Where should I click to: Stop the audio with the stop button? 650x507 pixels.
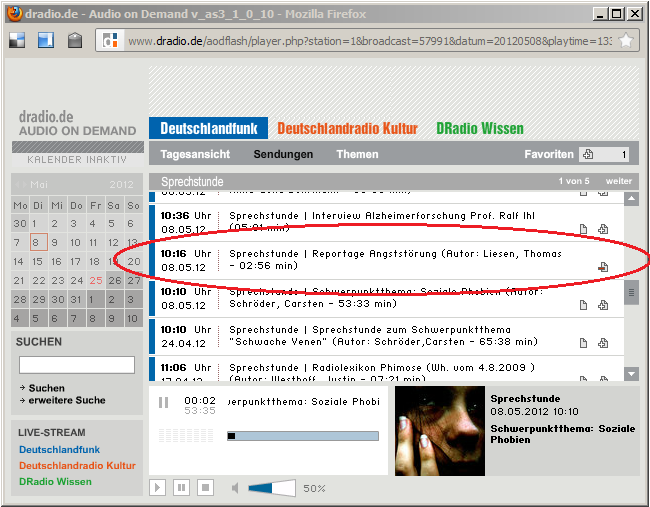(x=205, y=487)
